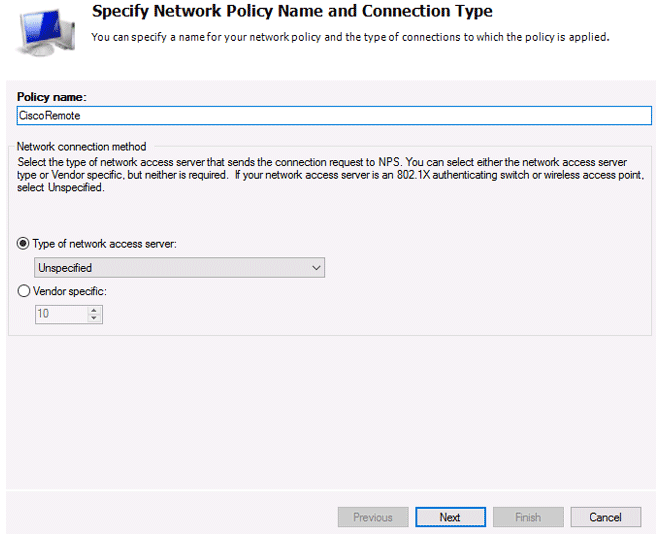The image size is (664, 543).
Task: Decrease Vendor specific value with down arrow
Action: pos(94,318)
